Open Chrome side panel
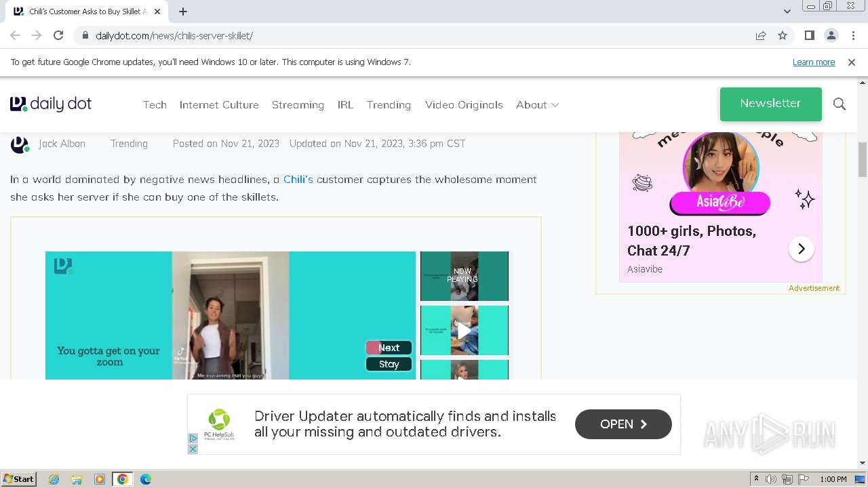 (x=809, y=35)
